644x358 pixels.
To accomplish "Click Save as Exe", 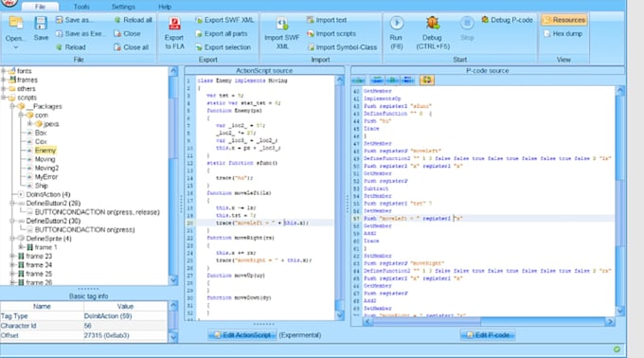I will 80,34.
